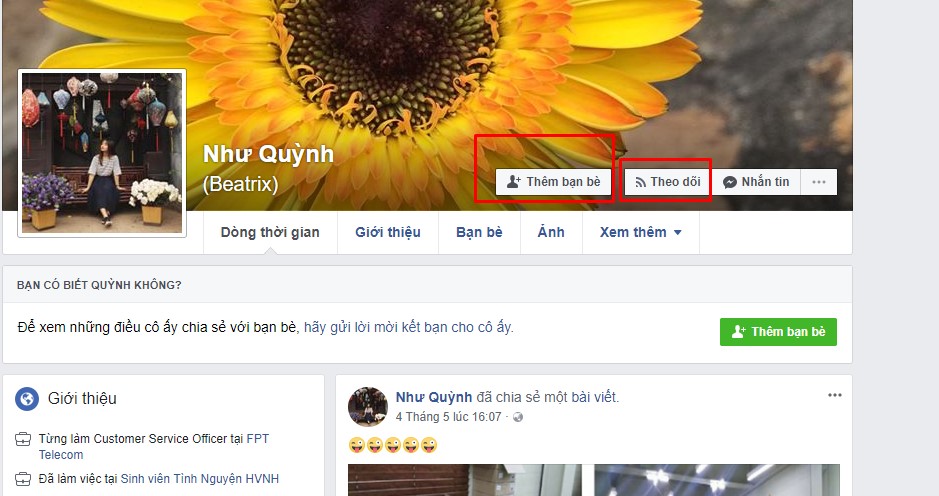Click the Giới thiệu heading in sidebar
Image resolution: width=939 pixels, height=496 pixels.
pos(82,398)
